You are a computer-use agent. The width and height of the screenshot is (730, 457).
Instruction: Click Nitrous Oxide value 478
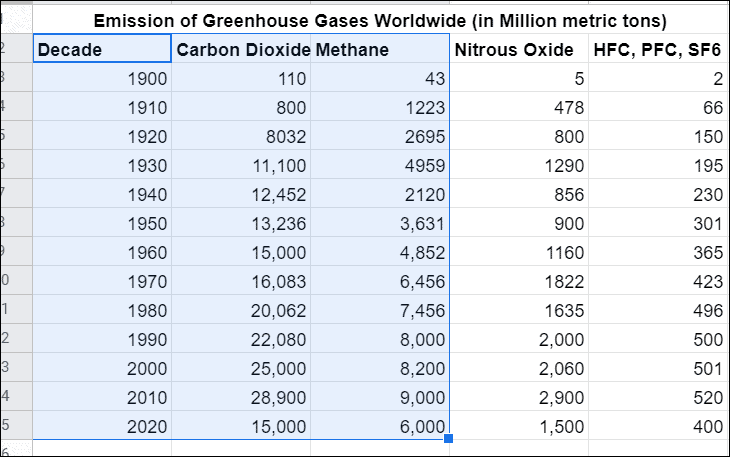[x=519, y=107]
